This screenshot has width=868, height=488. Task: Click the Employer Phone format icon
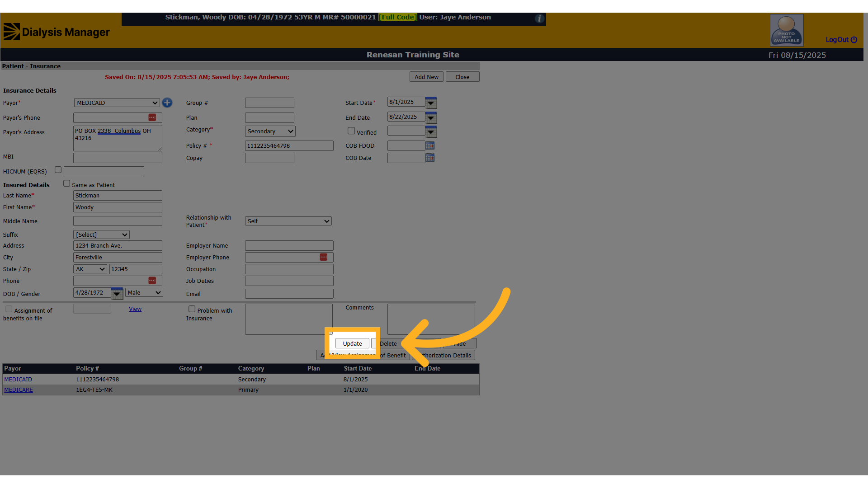point(324,257)
